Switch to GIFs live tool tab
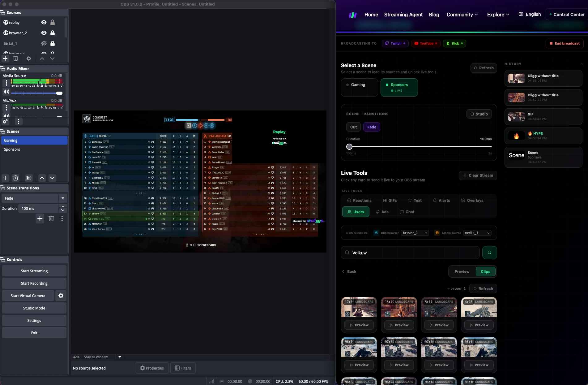Screen dimensions: 588x385 click(x=390, y=200)
